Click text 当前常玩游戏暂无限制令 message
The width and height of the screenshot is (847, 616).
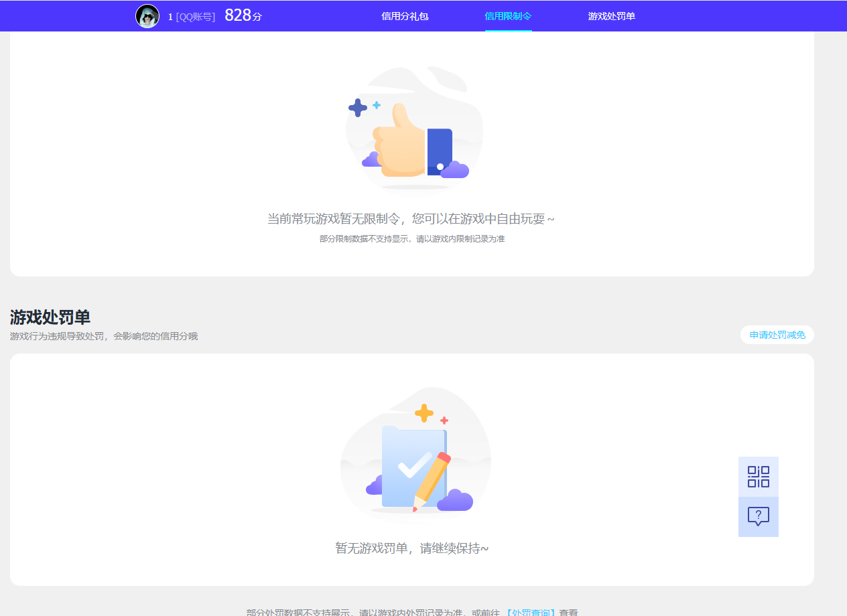[411, 219]
